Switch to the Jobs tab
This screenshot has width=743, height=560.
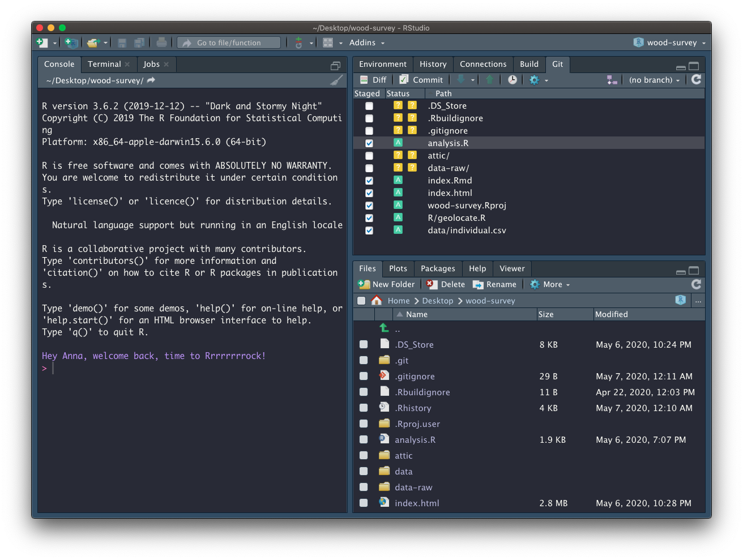[151, 64]
